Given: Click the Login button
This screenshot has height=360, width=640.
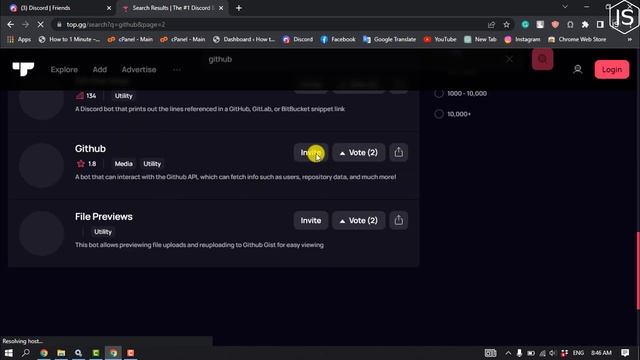Looking at the screenshot, I should pyautogui.click(x=611, y=69).
